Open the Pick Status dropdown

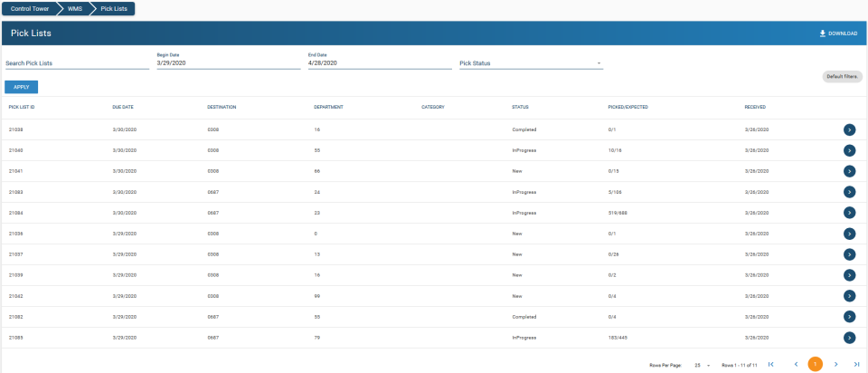[x=531, y=63]
